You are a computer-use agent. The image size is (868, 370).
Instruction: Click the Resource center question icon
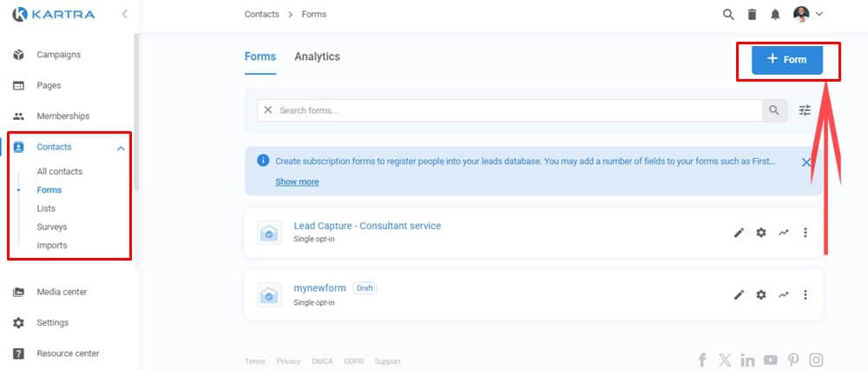coord(19,353)
